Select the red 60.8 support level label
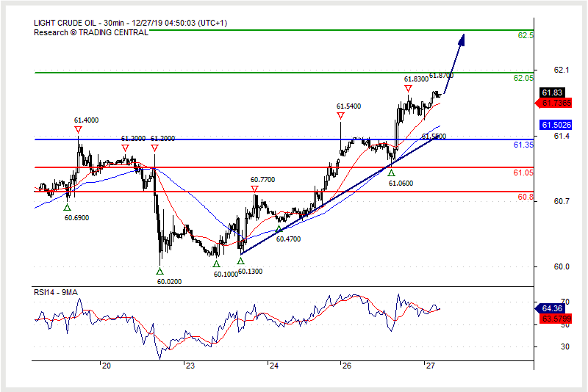Viewport: 588px width, 392px height. [x=526, y=197]
